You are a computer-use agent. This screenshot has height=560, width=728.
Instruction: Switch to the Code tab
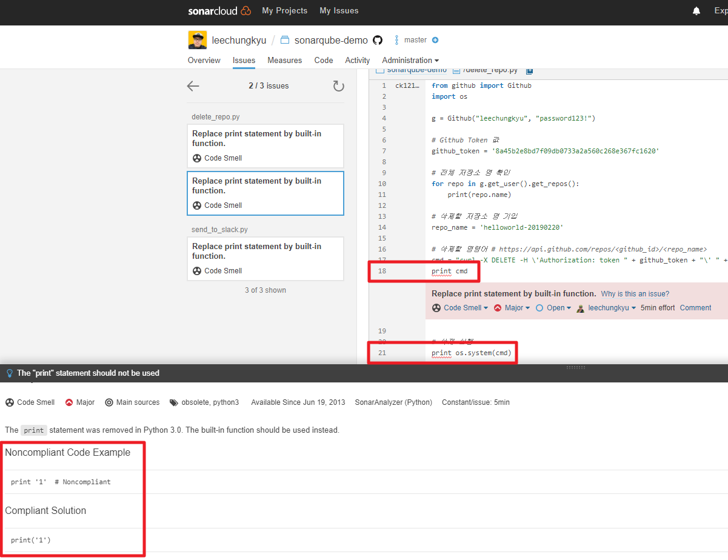(324, 61)
